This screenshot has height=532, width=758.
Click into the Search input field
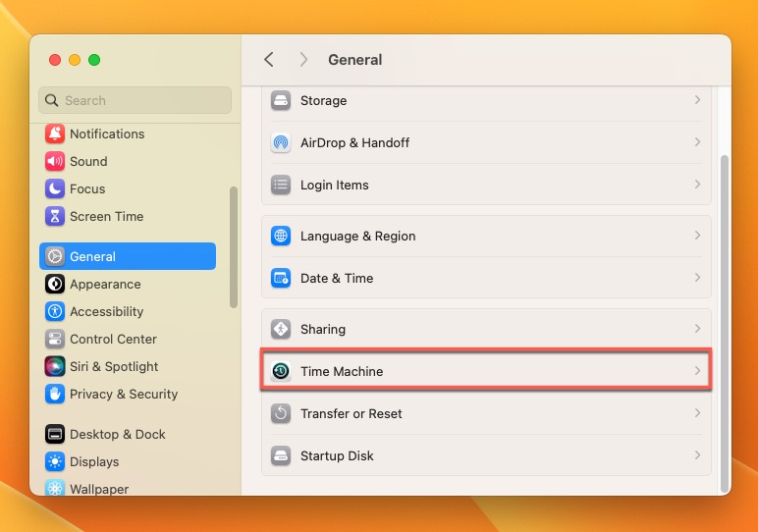[x=135, y=100]
